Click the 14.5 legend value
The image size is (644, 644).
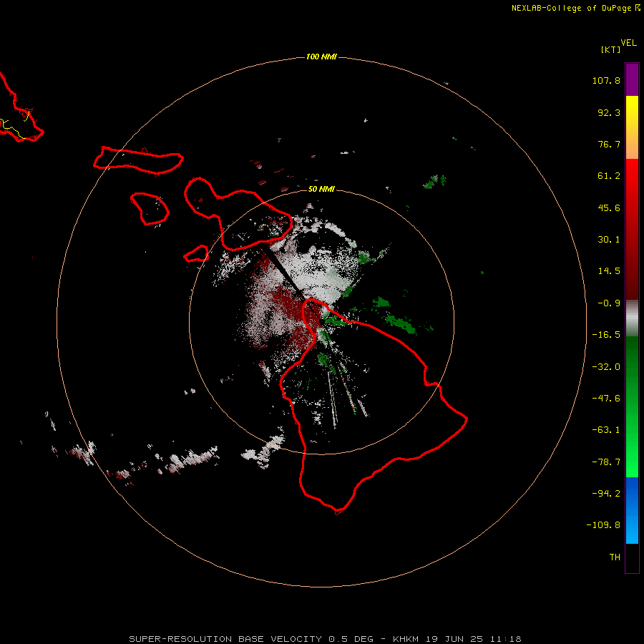tap(609, 271)
